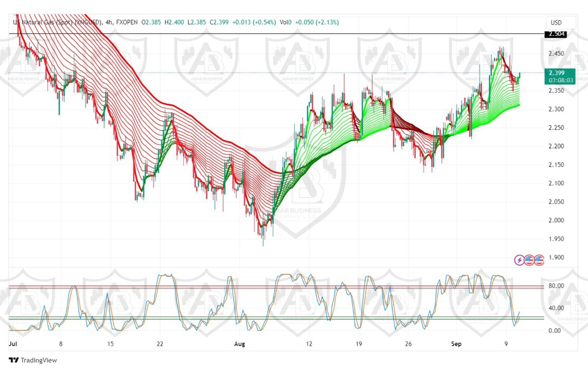This screenshot has height=369, width=588.
Task: Click the close value C2.399
Action: [220, 22]
